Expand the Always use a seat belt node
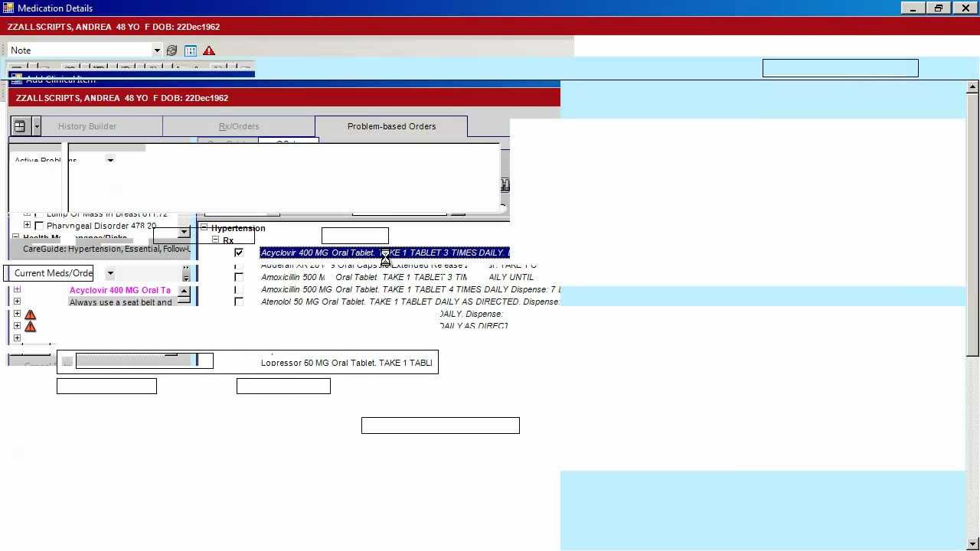 coord(17,302)
